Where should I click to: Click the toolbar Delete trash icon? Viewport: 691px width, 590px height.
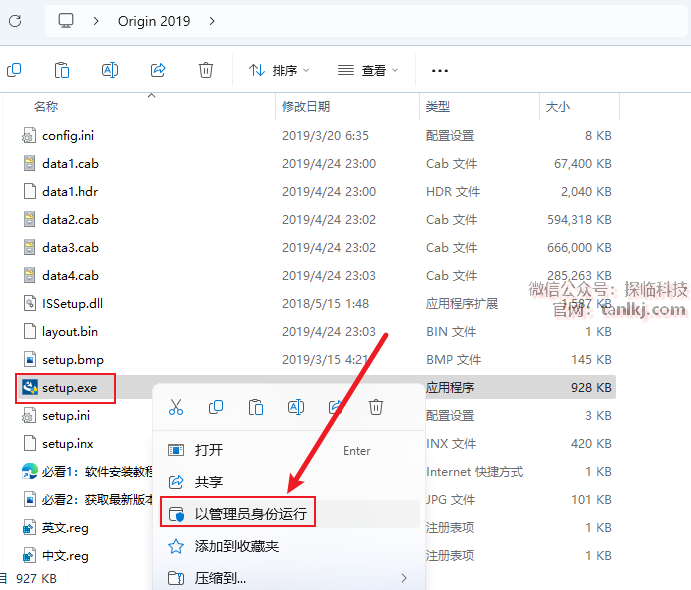coord(206,70)
